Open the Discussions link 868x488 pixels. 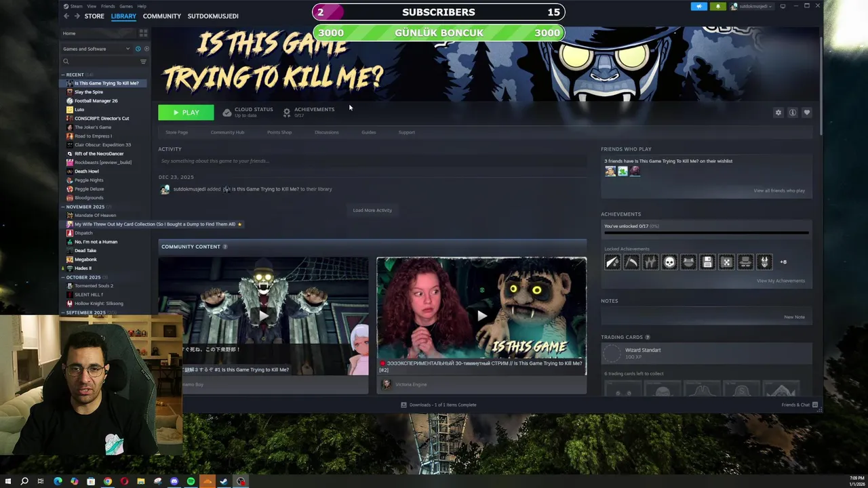(326, 132)
